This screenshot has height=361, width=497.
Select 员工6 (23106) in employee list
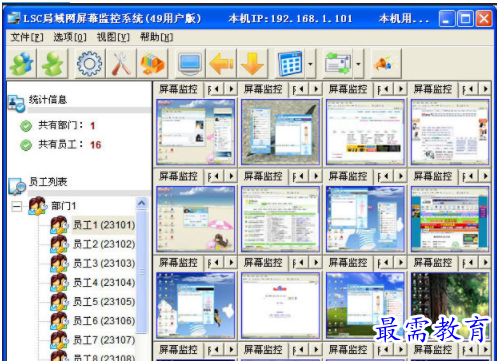[x=104, y=321]
